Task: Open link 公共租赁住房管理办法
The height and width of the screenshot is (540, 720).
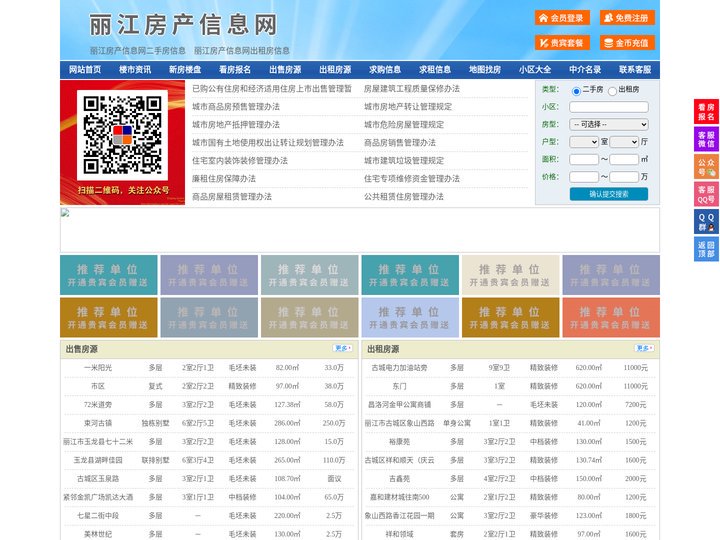Action: pyautogui.click(x=404, y=197)
